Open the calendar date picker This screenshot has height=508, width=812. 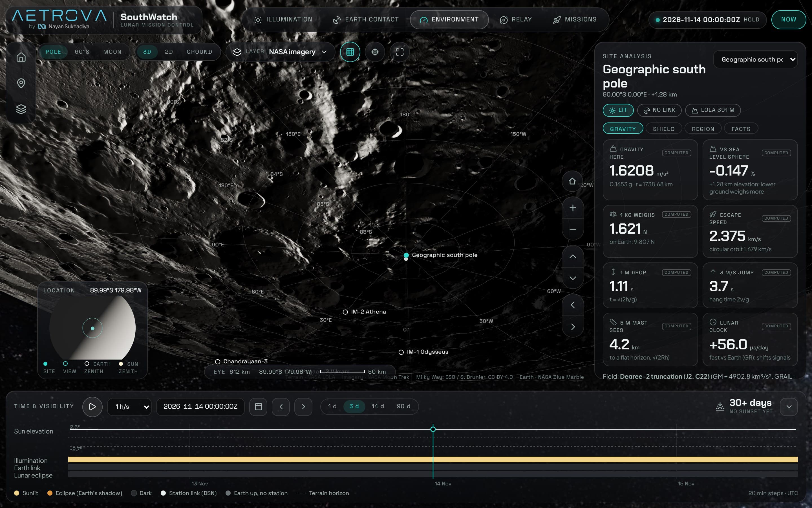tap(258, 406)
